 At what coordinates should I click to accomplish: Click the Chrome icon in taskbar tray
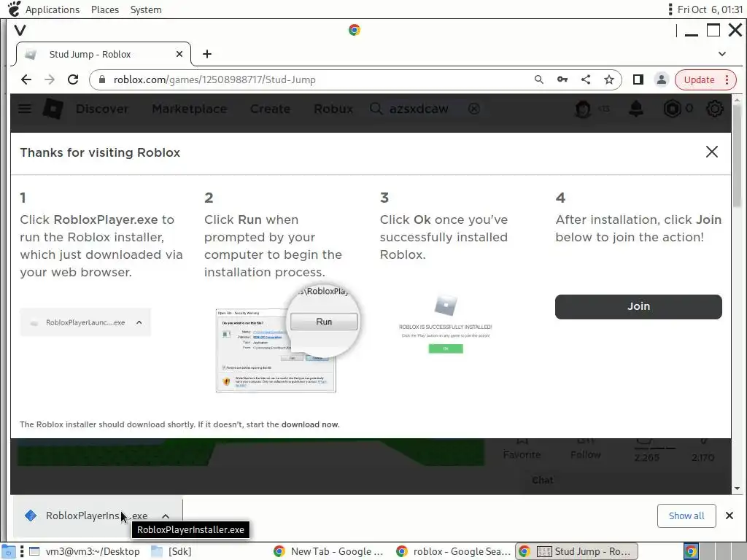point(692,551)
